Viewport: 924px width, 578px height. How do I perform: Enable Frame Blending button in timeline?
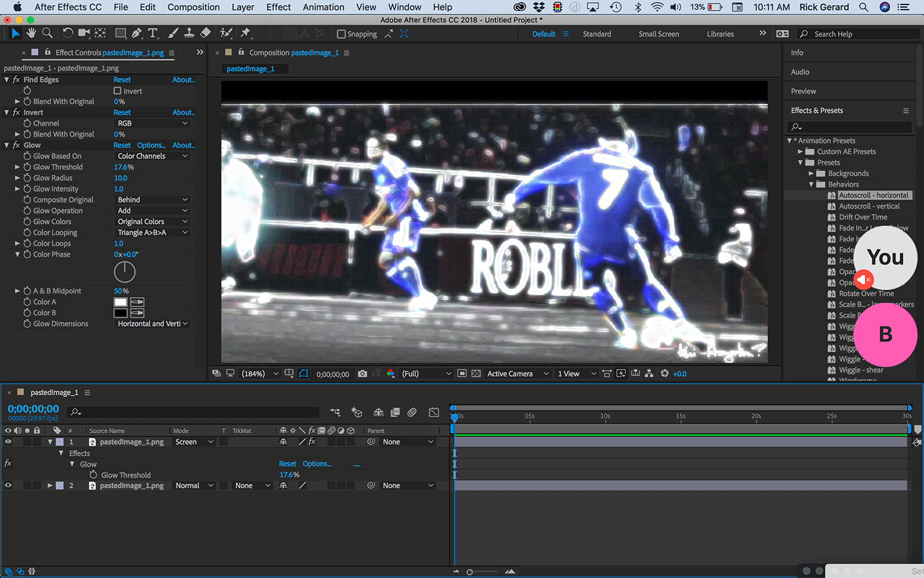click(x=395, y=412)
